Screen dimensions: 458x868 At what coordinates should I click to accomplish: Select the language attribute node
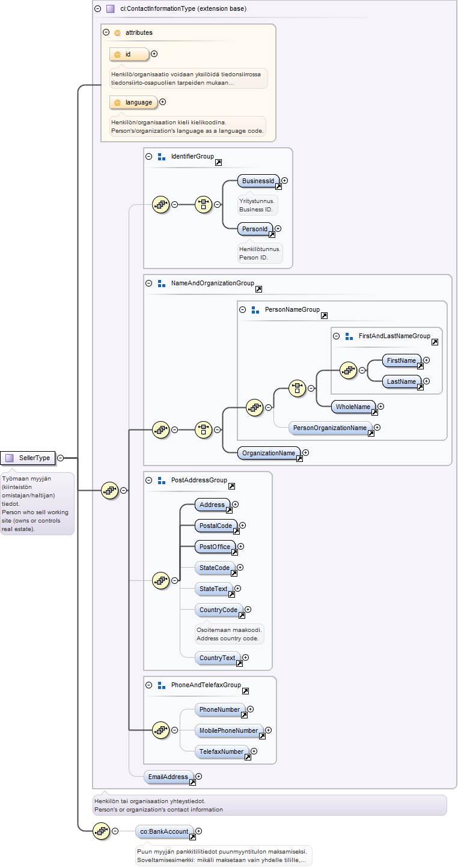(133, 102)
